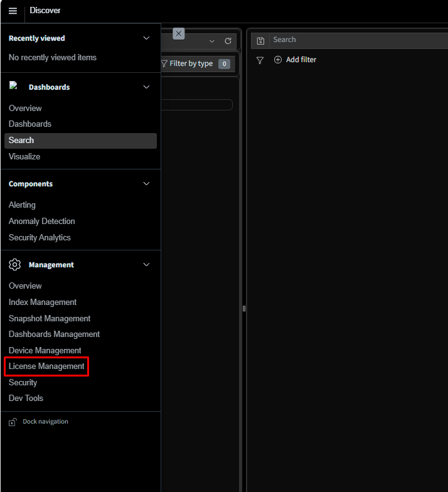The image size is (448, 492).
Task: Click the Management gear icon
Action: 14,265
